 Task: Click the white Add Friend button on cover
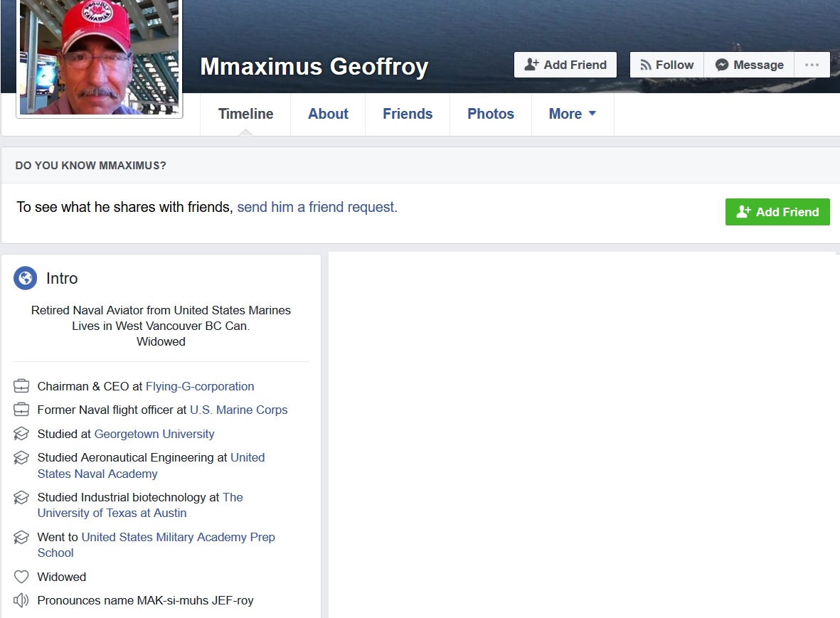(x=565, y=65)
